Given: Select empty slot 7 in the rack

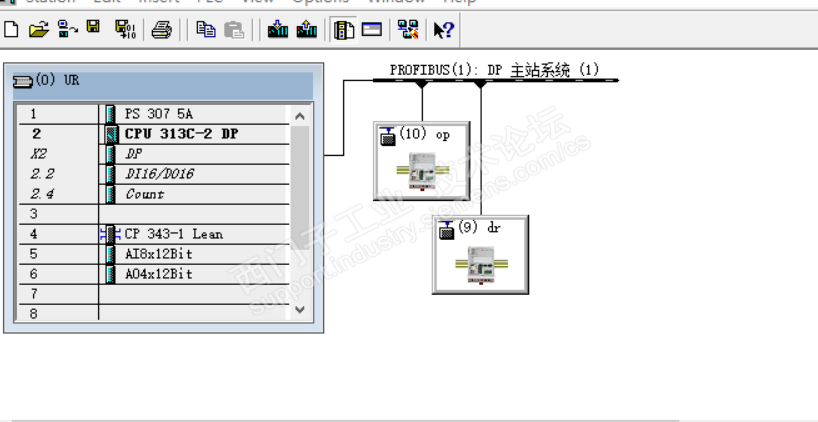Looking at the screenshot, I should point(153,294).
